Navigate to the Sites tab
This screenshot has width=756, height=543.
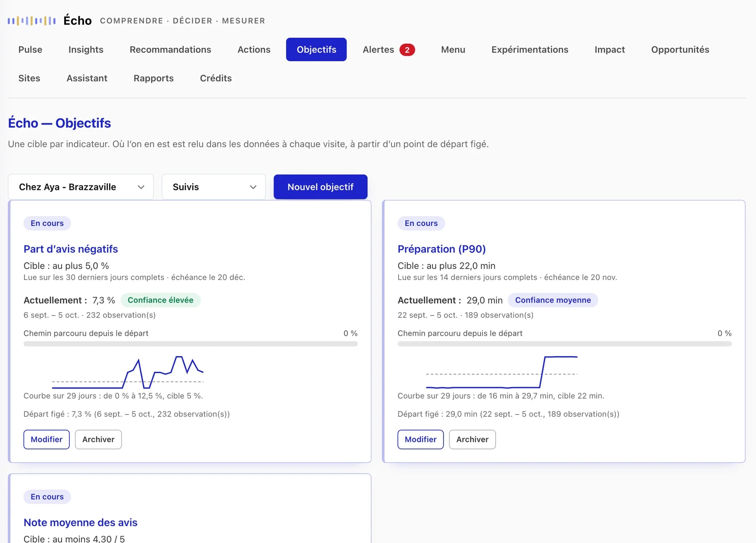[29, 78]
